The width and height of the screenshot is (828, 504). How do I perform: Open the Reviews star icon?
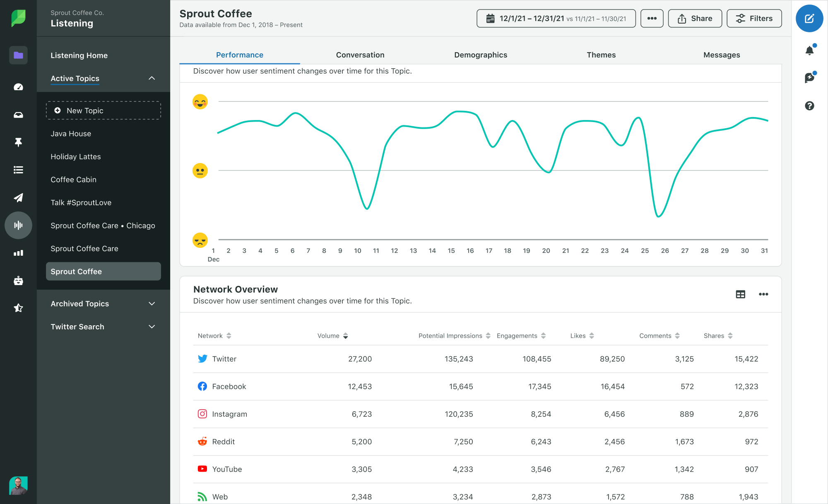[18, 308]
